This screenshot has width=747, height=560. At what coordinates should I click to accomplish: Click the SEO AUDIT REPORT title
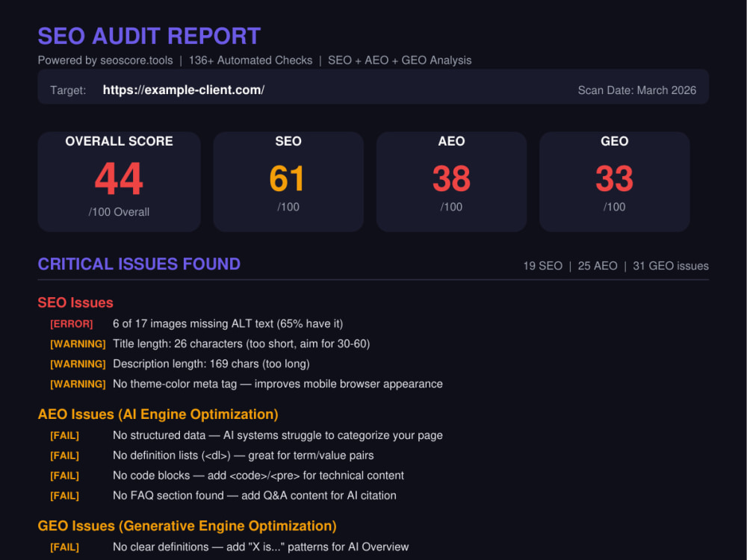pyautogui.click(x=149, y=36)
